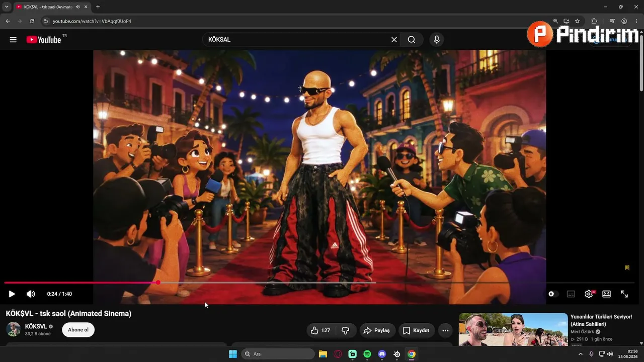The height and width of the screenshot is (362, 644).
Task: Subscribe with the Abone ol button
Action: point(78,330)
